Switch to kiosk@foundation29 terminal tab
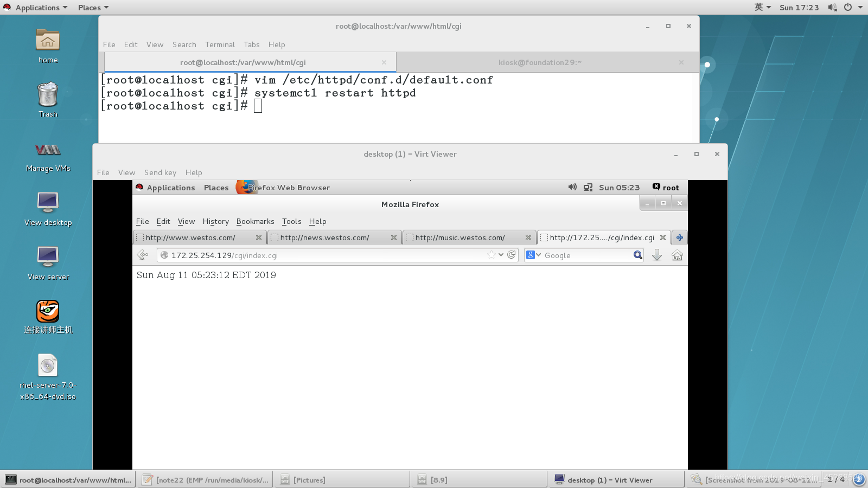Screen dimensions: 868x488 540,62
